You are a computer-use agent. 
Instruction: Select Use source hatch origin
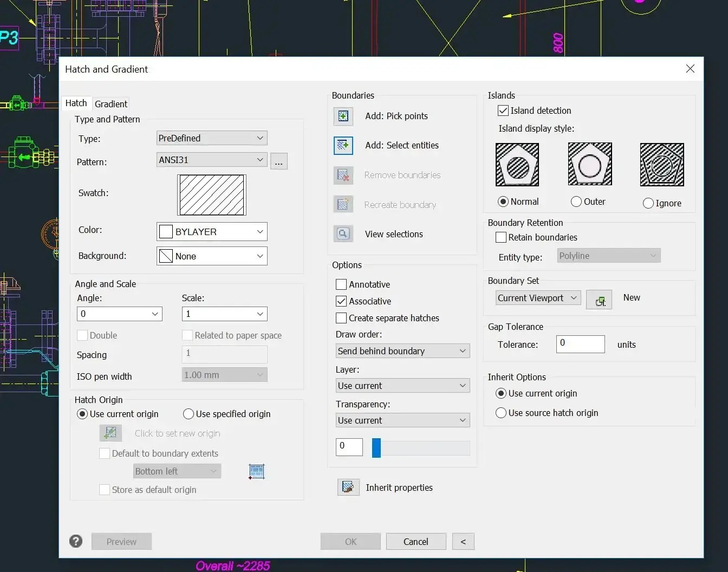pyautogui.click(x=501, y=413)
